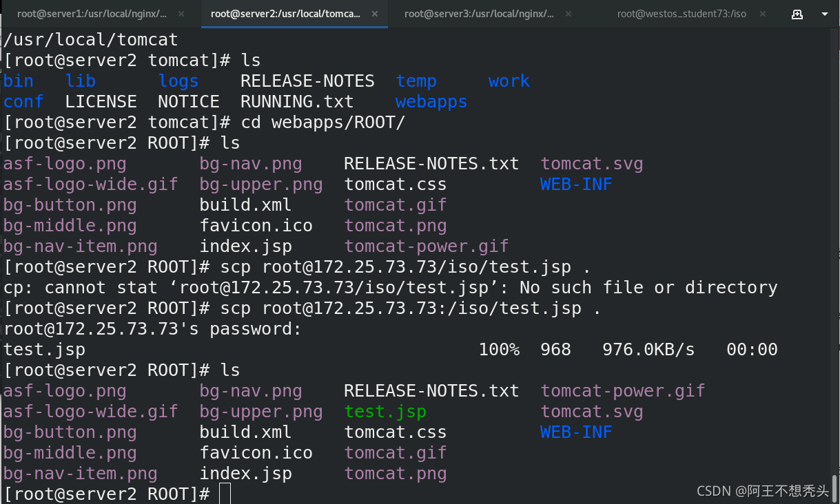Click 'index.jsp' in the first ROOT listing
The height and width of the screenshot is (504, 840).
pyautogui.click(x=246, y=246)
